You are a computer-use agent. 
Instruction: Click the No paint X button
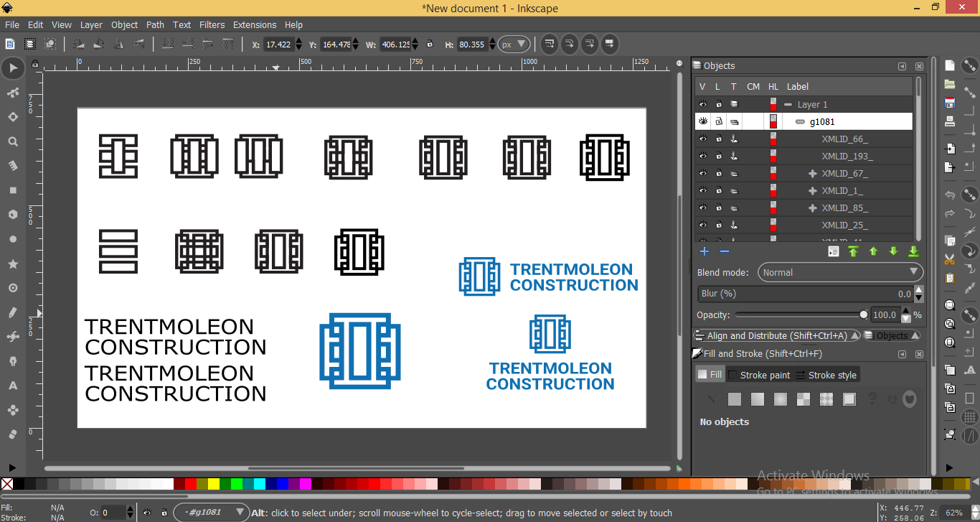coord(711,399)
